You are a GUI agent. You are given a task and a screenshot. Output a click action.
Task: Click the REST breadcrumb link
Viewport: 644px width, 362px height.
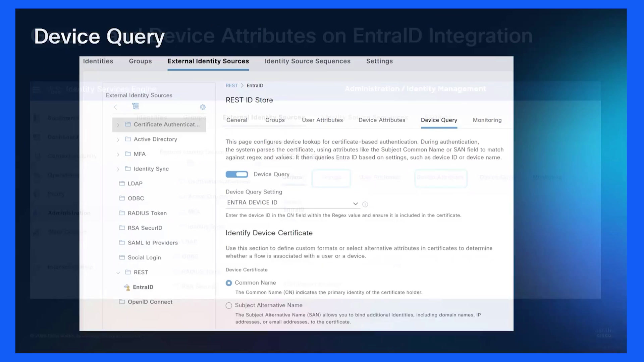click(231, 85)
